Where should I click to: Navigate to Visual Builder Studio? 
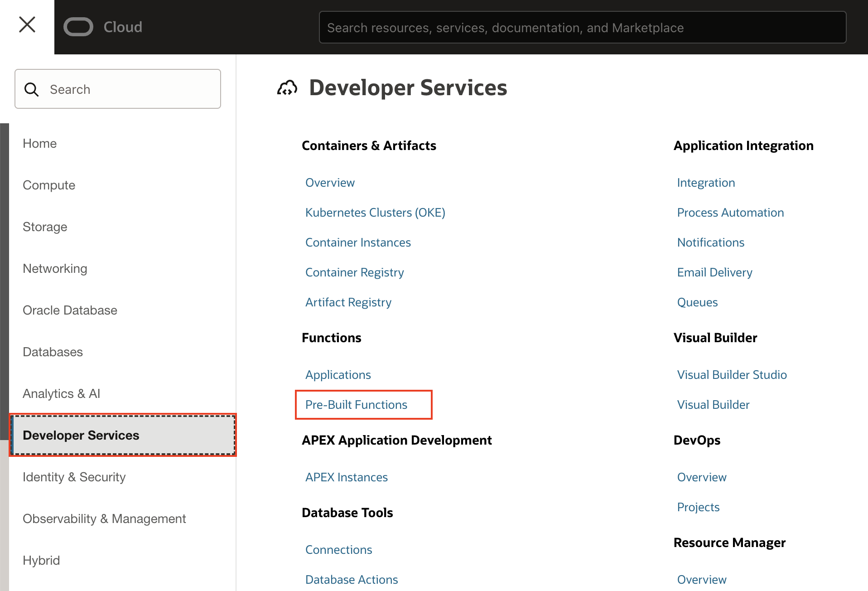tap(732, 375)
